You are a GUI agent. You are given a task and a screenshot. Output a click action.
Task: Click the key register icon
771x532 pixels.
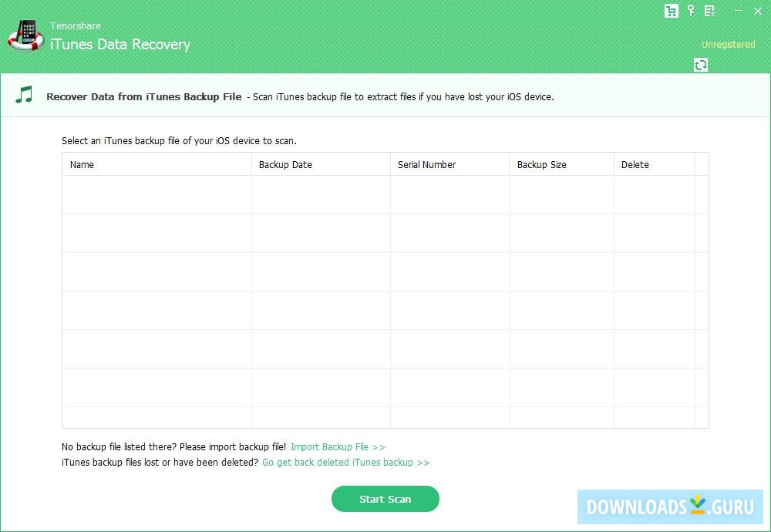coord(691,11)
